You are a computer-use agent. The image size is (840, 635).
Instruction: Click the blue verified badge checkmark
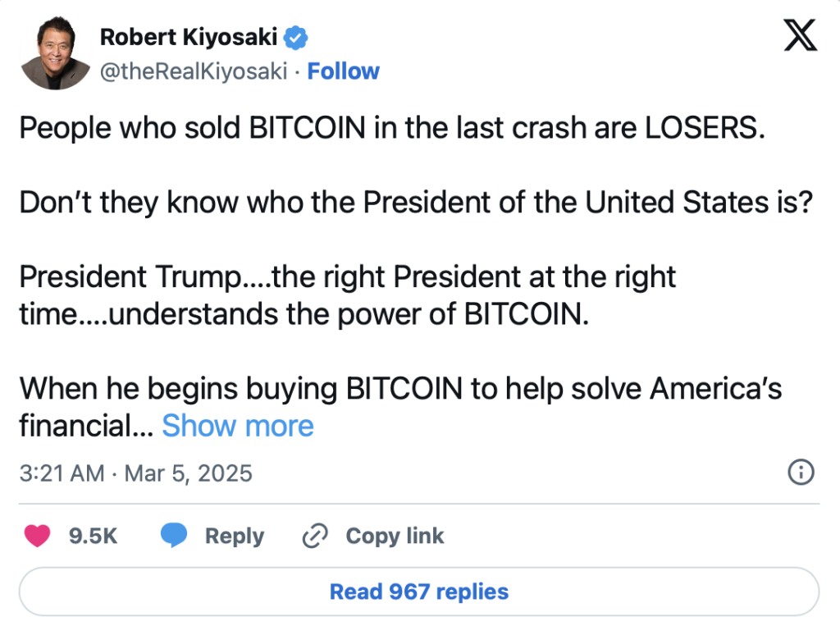[296, 37]
